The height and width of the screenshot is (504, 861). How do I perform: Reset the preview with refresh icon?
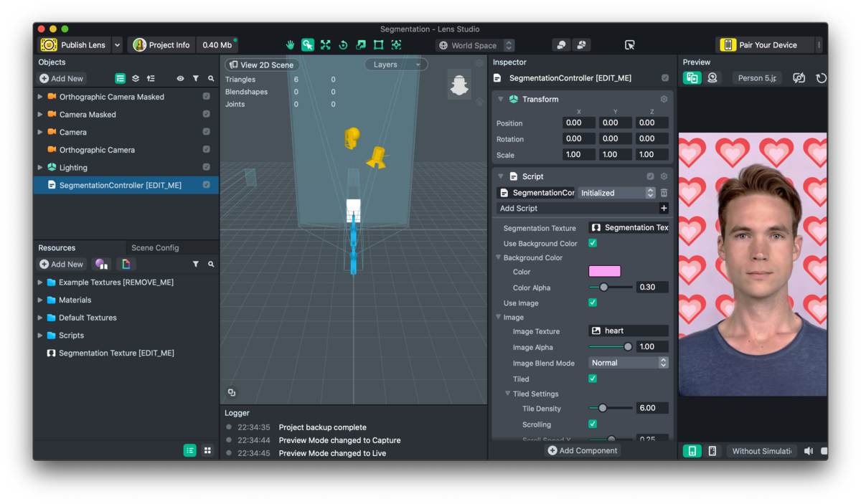(x=821, y=78)
